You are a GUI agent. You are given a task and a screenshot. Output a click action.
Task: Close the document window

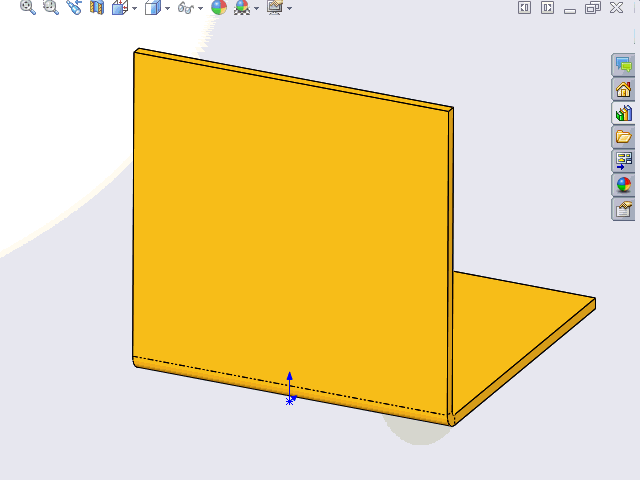(x=616, y=7)
